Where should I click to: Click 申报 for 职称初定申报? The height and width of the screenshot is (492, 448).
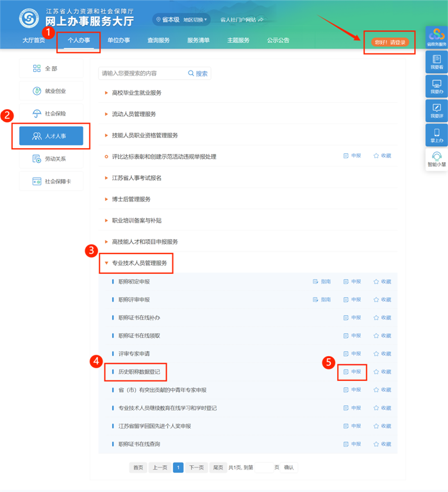pos(353,282)
